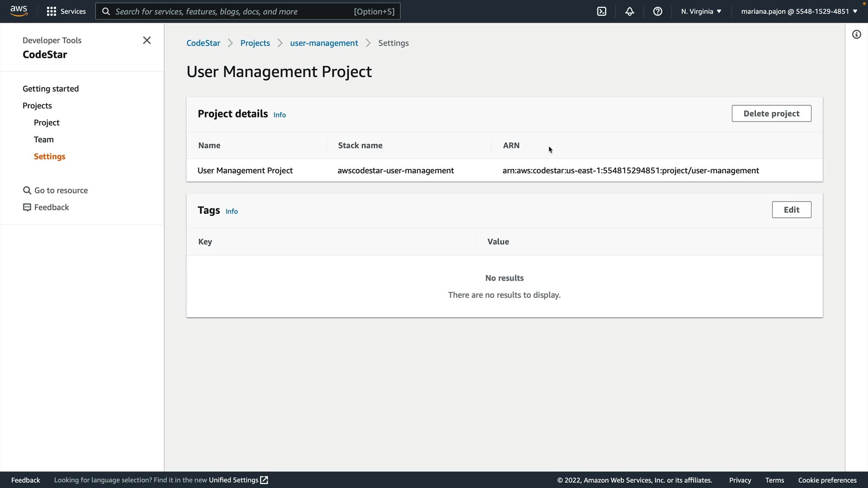Screen dimensions: 868x488
Task: Open Unified Settings external link
Action: [238, 480]
